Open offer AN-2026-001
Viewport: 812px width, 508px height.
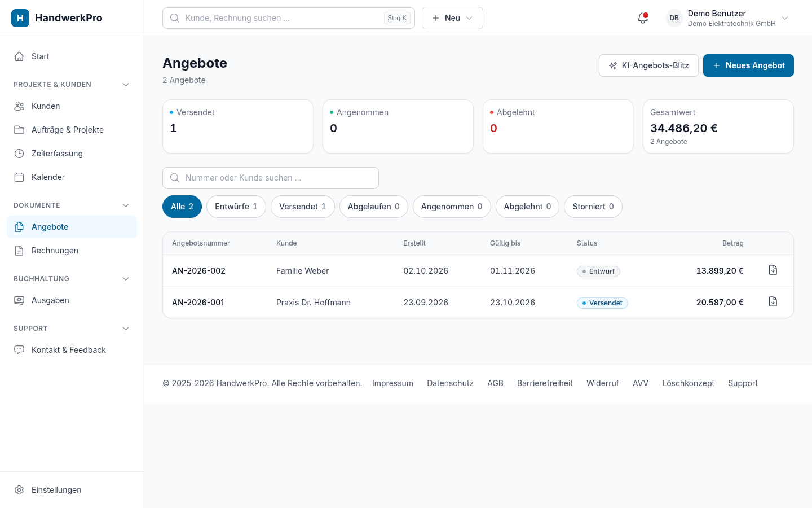click(x=198, y=303)
